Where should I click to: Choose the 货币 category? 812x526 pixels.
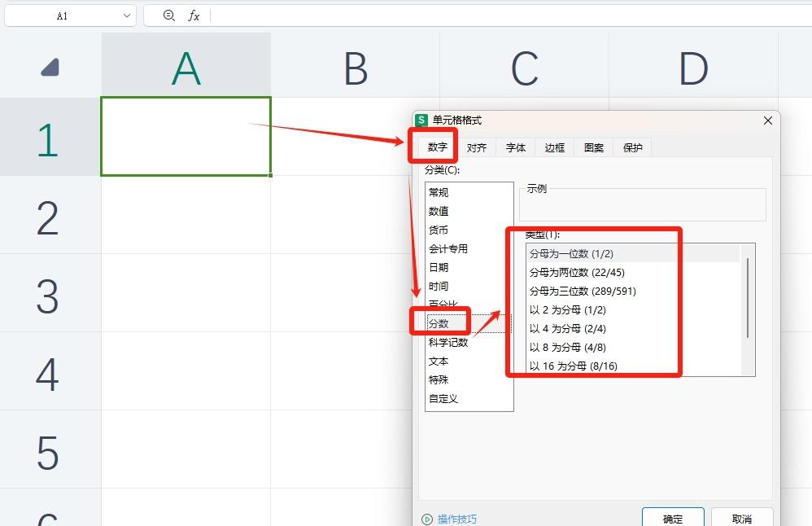pos(469,230)
